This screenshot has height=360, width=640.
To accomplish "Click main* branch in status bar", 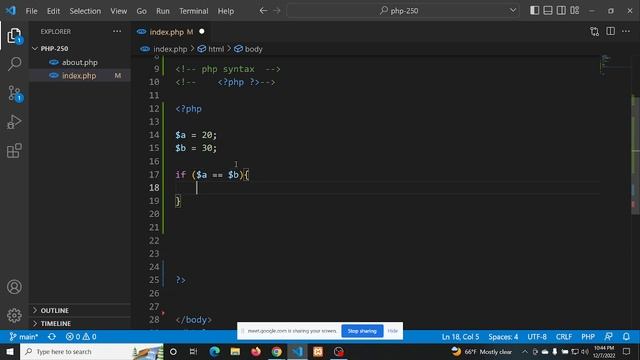I will point(24,337).
